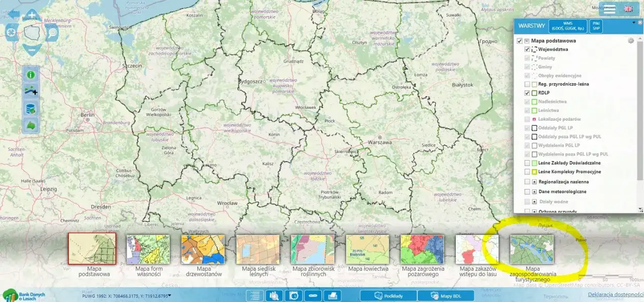Viewport: 644px width, 302px height.
Task: Uncheck the Województwa layer checkbox
Action: [x=527, y=50]
